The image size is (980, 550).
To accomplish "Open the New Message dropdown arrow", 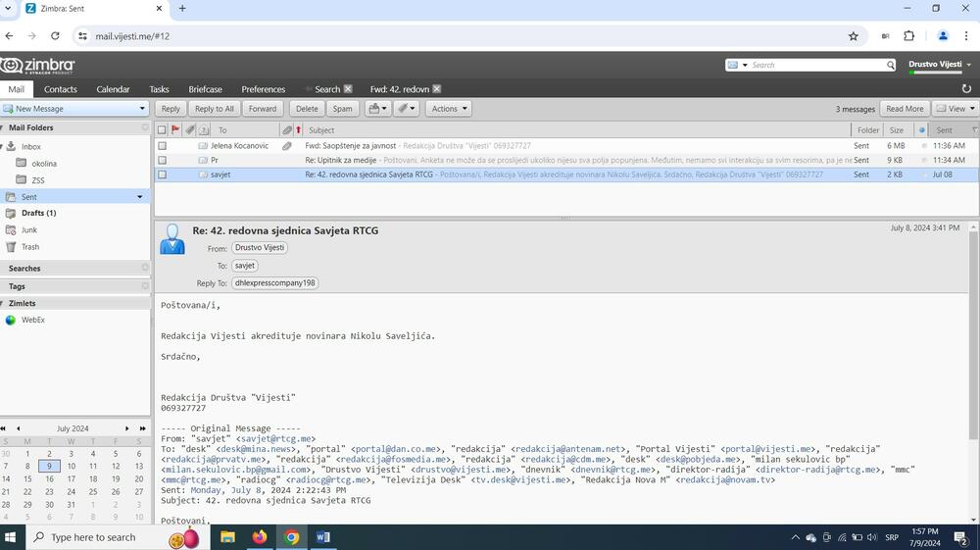I will (x=143, y=109).
